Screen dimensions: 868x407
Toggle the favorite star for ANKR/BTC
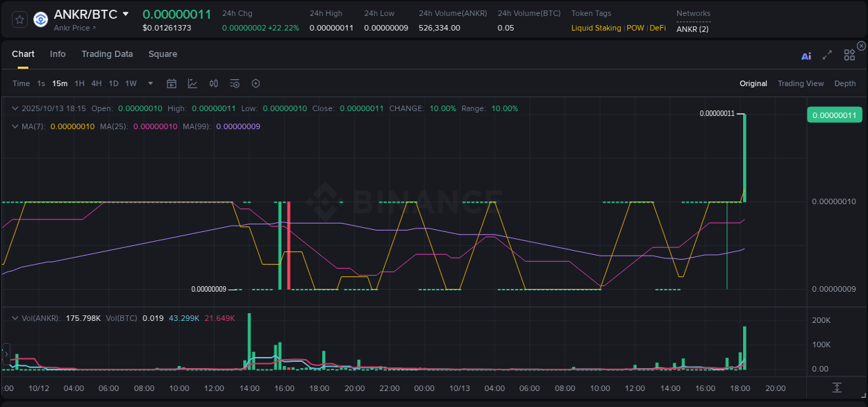point(19,19)
